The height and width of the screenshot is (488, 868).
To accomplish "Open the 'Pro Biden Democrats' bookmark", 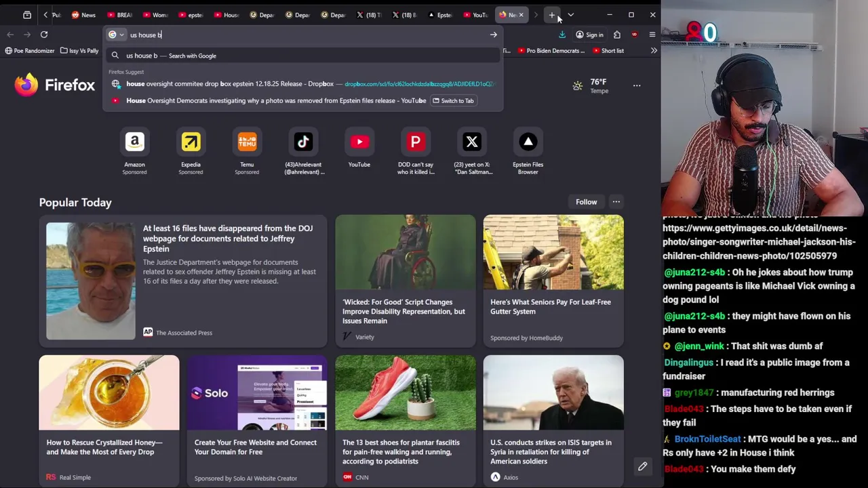I will click(551, 51).
